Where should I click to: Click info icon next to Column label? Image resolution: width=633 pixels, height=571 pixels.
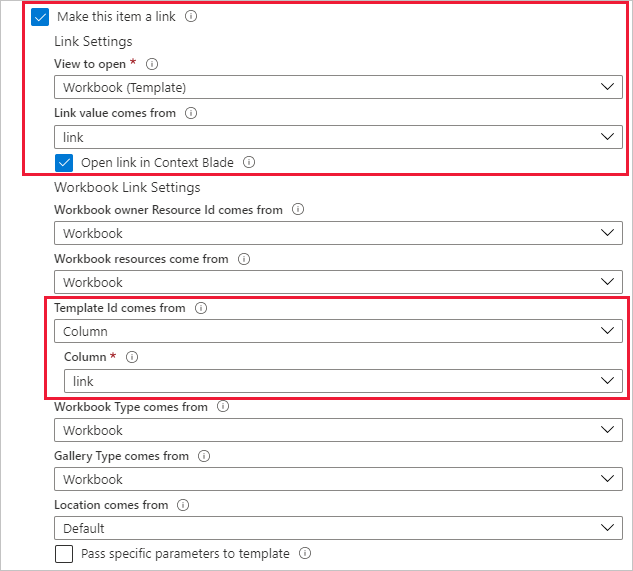[x=132, y=357]
